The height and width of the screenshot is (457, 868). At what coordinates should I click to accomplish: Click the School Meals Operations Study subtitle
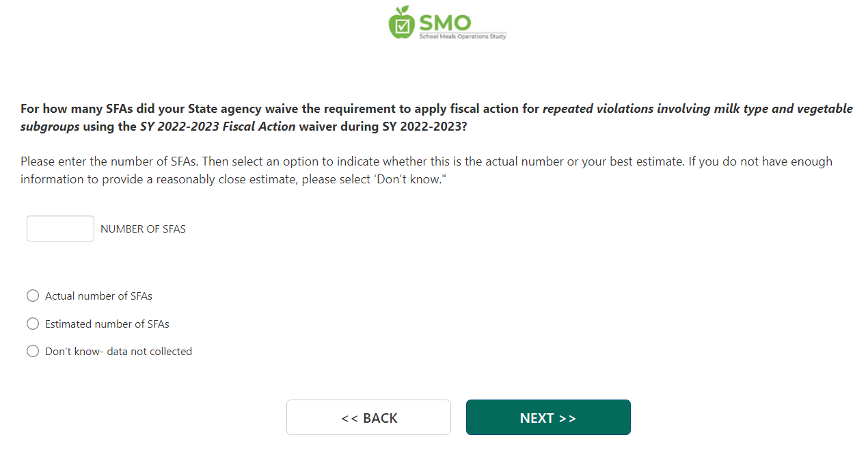[463, 36]
